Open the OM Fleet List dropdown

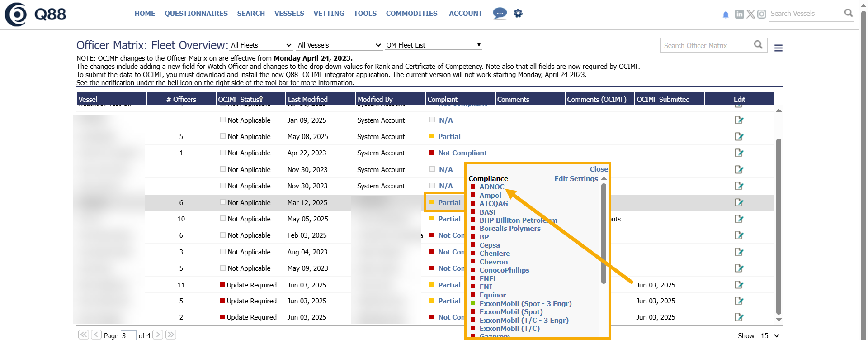(433, 45)
